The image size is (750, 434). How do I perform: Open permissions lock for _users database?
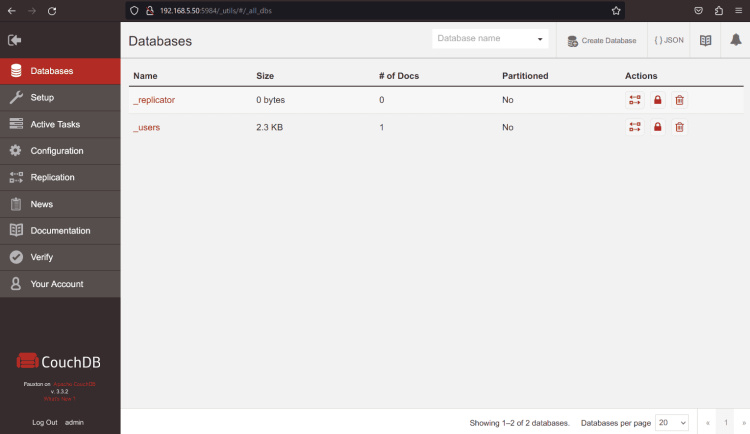pyautogui.click(x=657, y=127)
